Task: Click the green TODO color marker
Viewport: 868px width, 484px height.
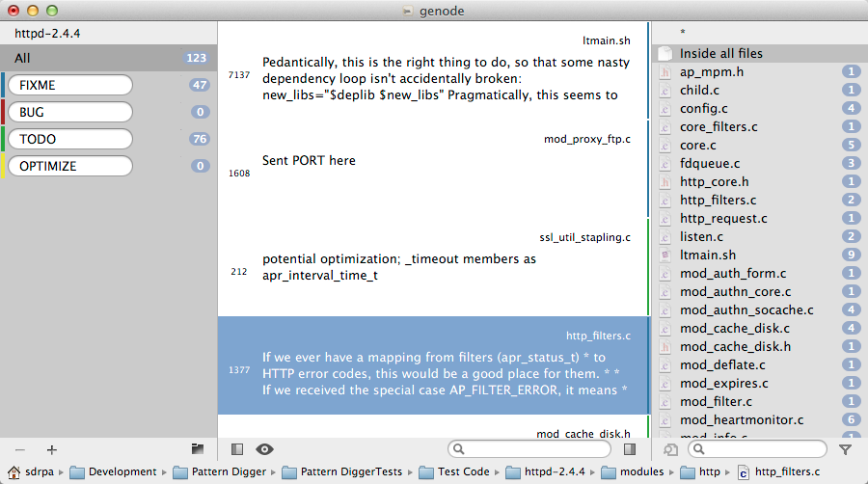Action: (3, 140)
